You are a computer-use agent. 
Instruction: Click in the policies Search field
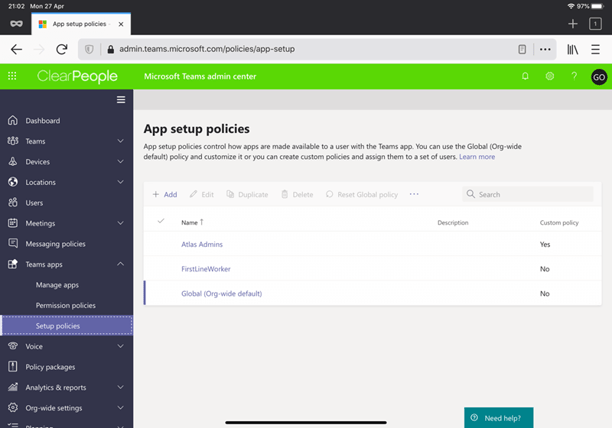528,194
